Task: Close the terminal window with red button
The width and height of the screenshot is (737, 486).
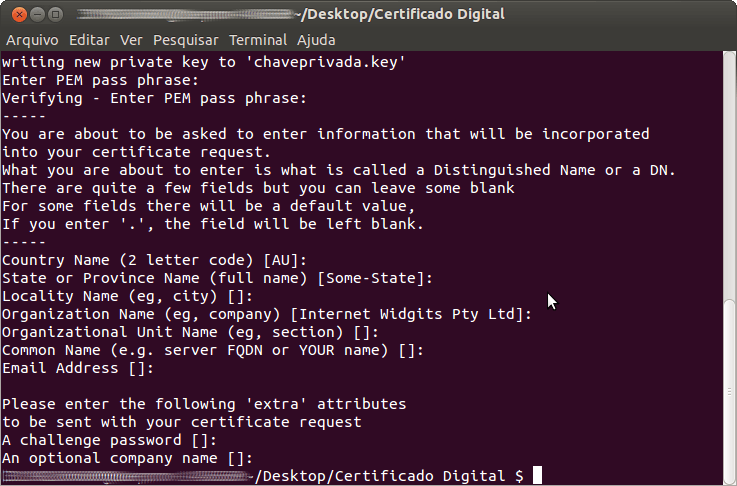Action: (19, 15)
